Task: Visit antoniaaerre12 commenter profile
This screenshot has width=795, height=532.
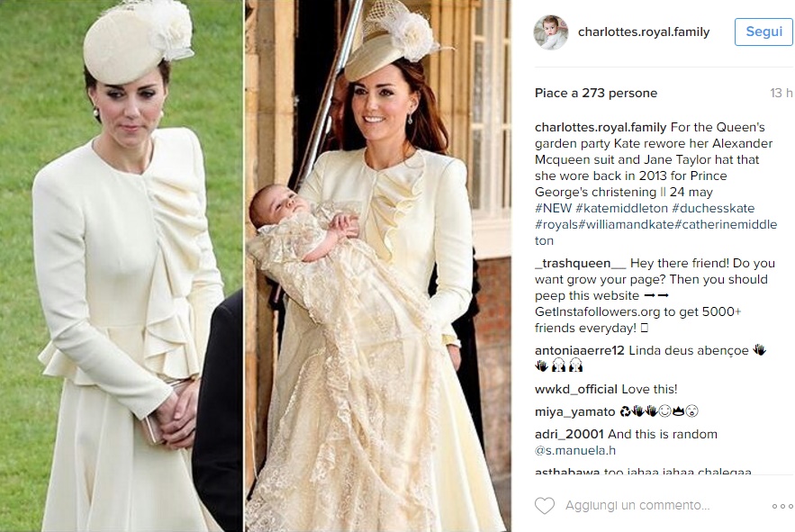Action: (580, 350)
